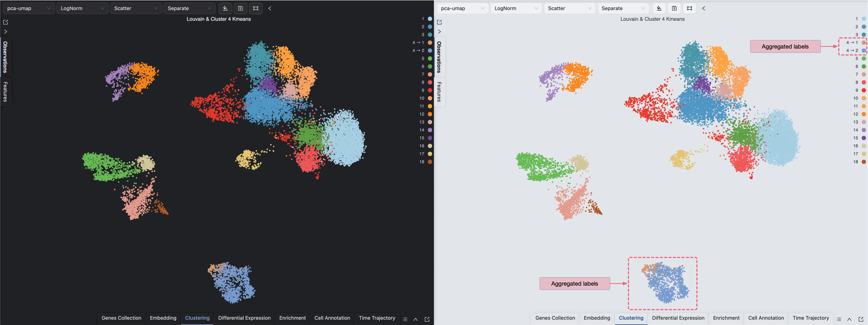Toggle cluster 9 legend dot in dark panel
The height and width of the screenshot is (325, 868).
(430, 90)
